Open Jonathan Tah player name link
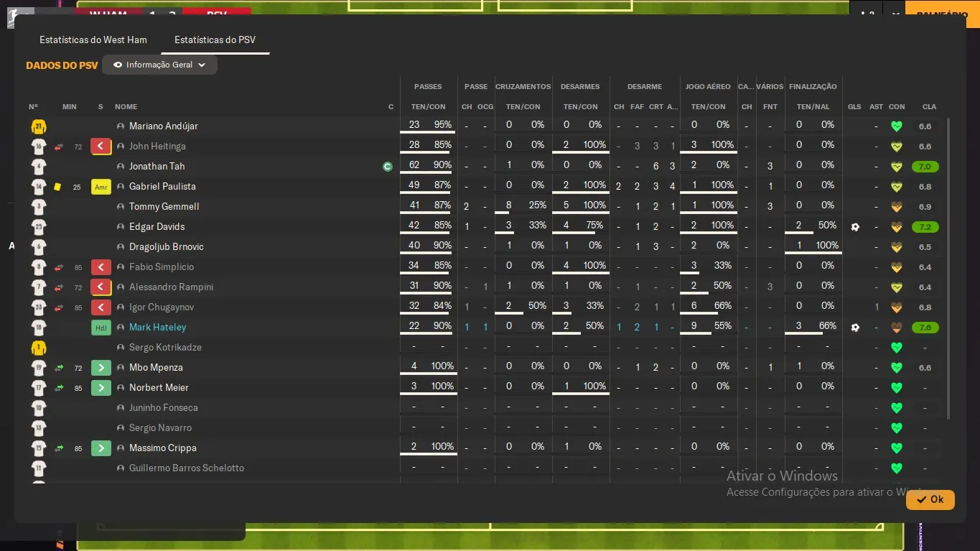Screen dimensions: 980x551 coord(157,167)
